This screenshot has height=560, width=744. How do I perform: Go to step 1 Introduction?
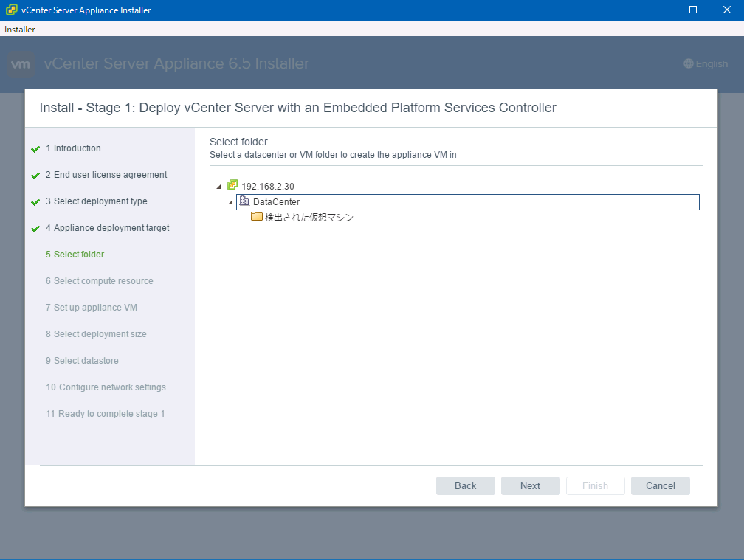click(x=73, y=148)
